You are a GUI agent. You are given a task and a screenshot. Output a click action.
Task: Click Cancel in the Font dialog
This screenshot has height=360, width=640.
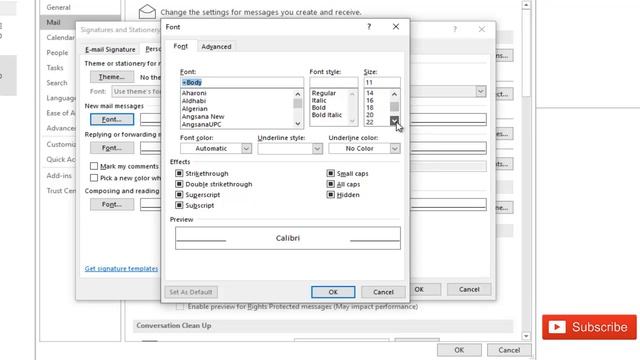(383, 292)
